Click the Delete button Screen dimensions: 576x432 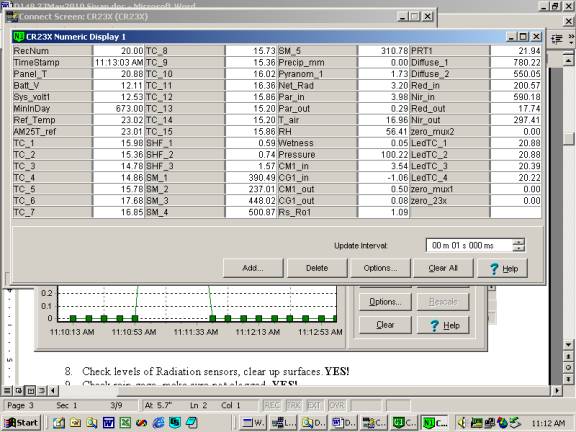[x=317, y=268]
